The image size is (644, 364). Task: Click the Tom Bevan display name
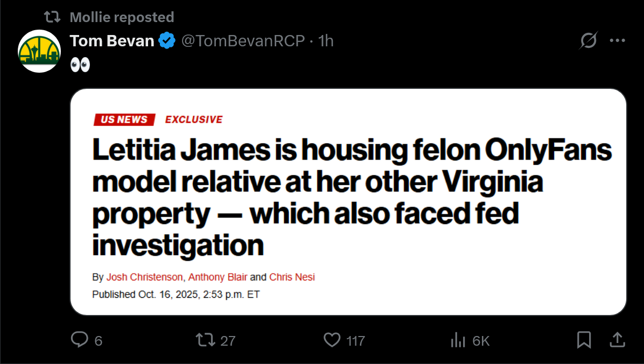coord(111,41)
